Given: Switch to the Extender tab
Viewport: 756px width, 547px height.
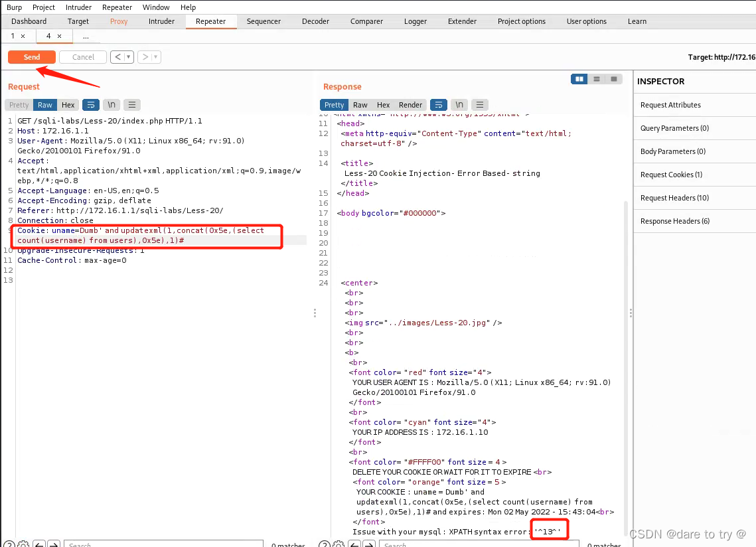Looking at the screenshot, I should point(462,21).
